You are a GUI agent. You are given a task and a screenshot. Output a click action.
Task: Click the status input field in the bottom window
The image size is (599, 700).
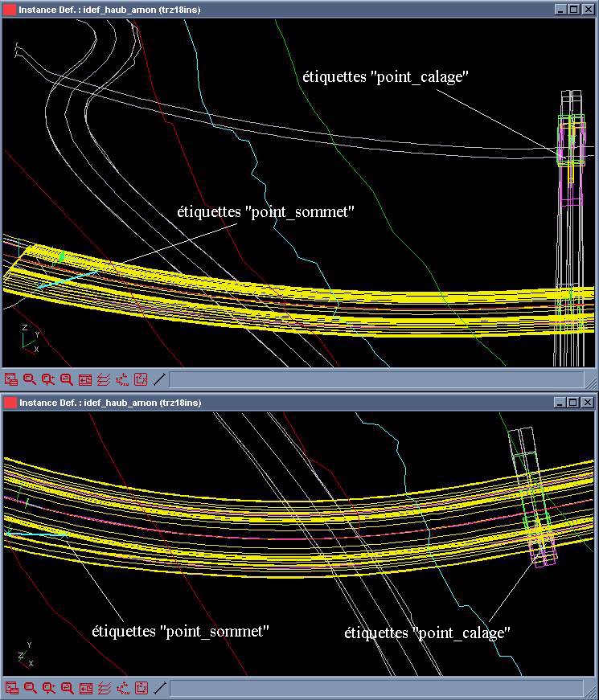pos(376,688)
